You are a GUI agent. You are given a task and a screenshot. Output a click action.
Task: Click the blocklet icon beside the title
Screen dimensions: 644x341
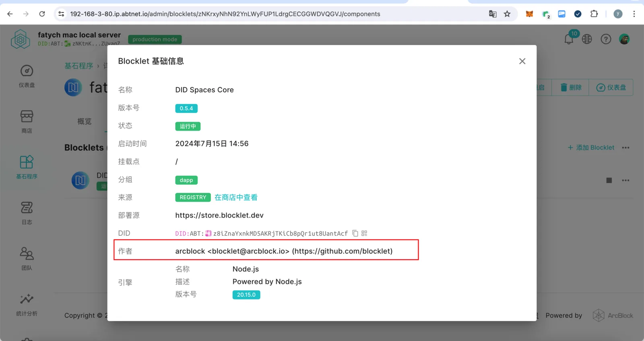73,87
